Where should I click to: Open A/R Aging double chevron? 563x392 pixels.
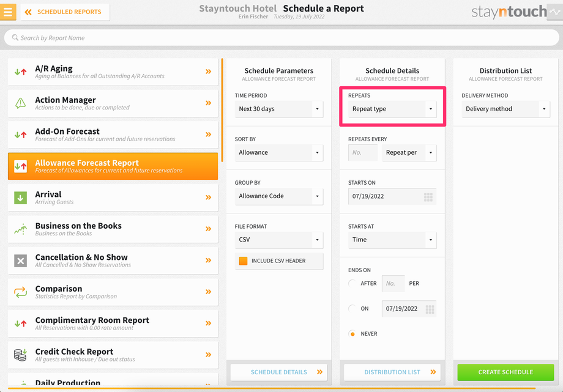tap(208, 72)
